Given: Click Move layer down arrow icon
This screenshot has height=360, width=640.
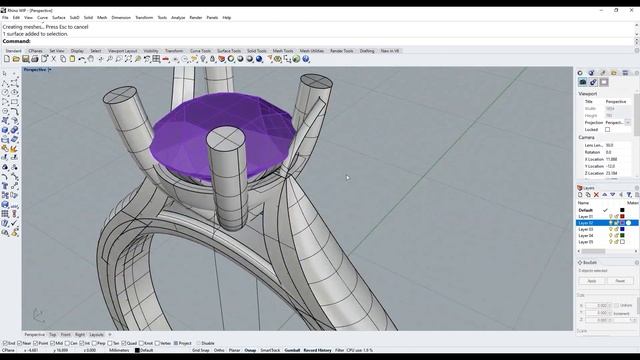Looking at the screenshot, I should pos(613,195).
